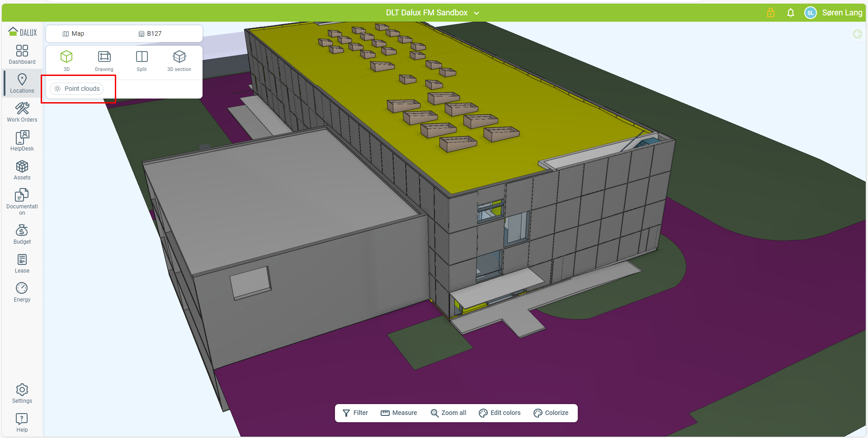The width and height of the screenshot is (868, 438).
Task: Go to the HelpDesk section
Action: (22, 141)
